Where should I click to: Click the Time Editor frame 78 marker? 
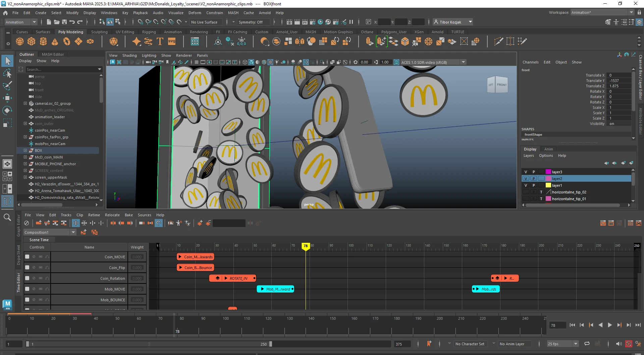point(305,246)
